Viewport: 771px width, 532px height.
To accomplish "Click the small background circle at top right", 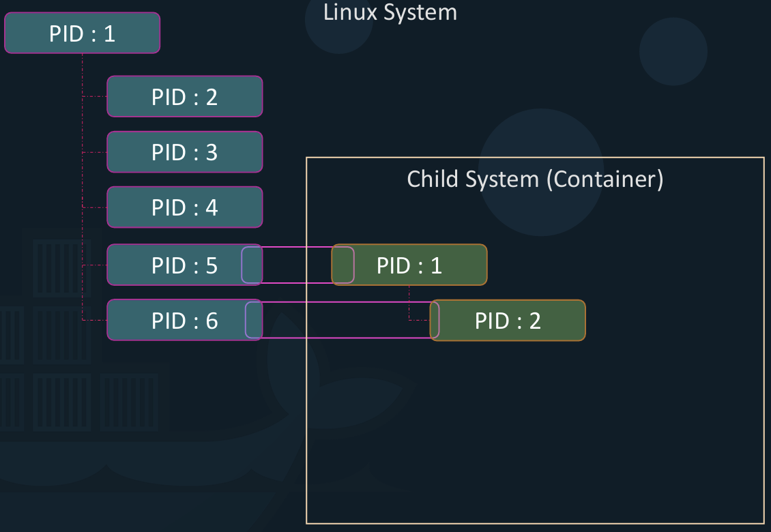I will (673, 51).
